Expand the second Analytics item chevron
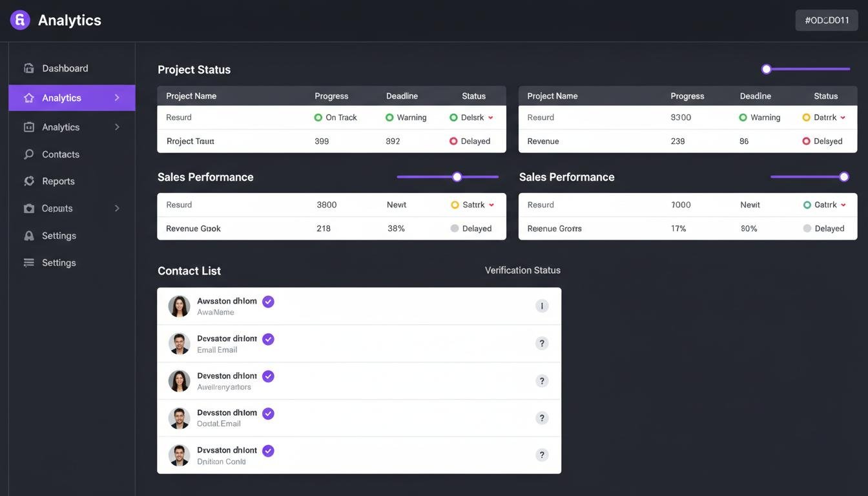The image size is (868, 496). point(117,127)
